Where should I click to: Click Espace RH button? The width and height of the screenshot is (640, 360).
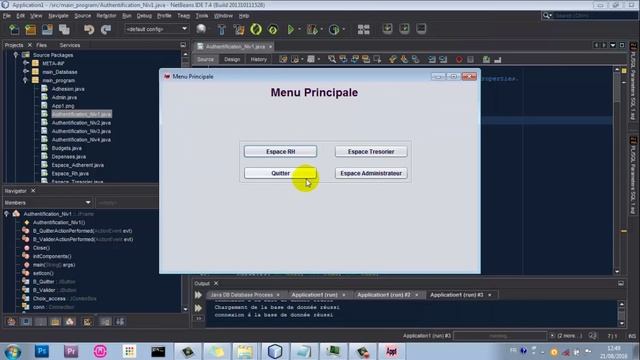coord(280,151)
